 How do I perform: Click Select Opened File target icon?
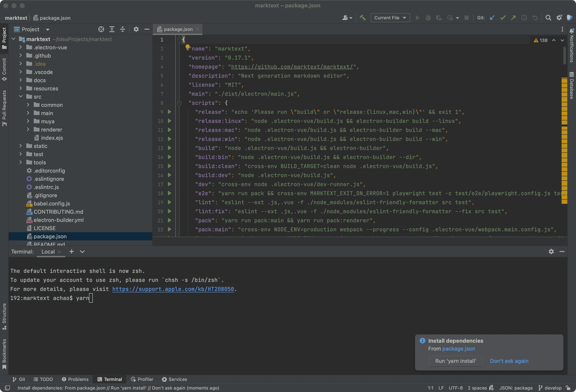point(101,29)
